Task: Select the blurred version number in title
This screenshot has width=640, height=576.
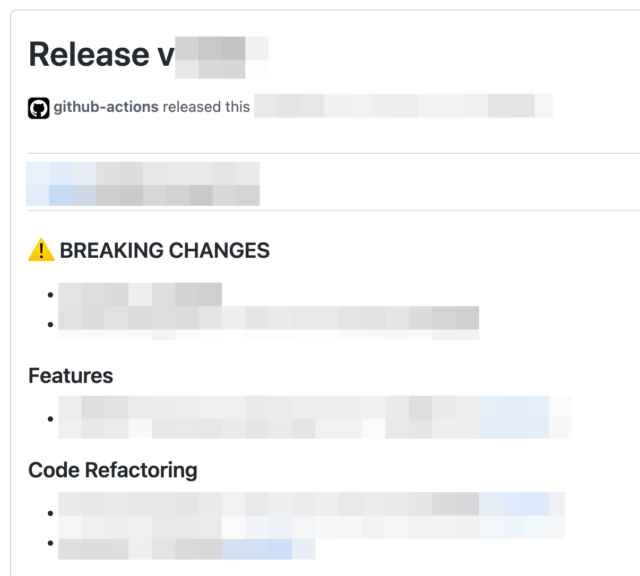Action: (222, 57)
